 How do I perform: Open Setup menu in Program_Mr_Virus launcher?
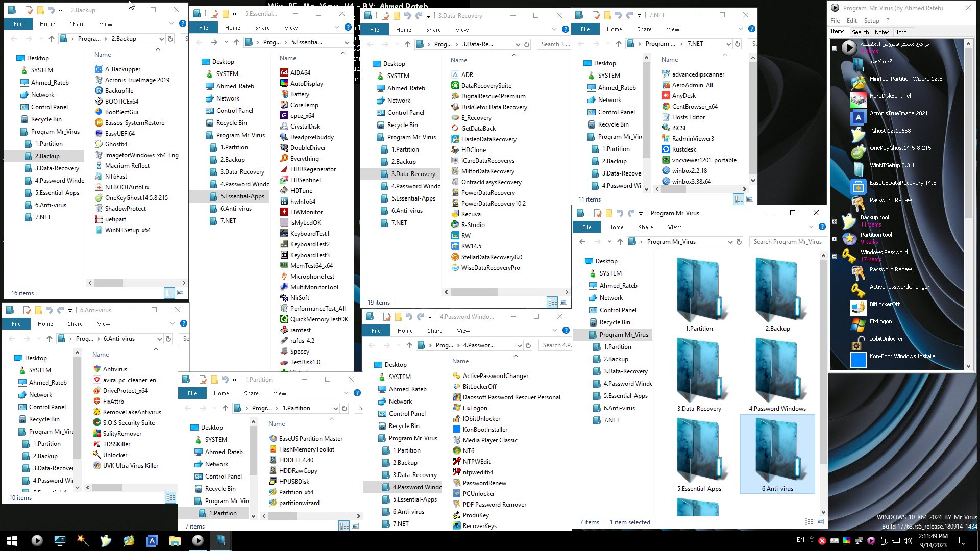coord(871,21)
